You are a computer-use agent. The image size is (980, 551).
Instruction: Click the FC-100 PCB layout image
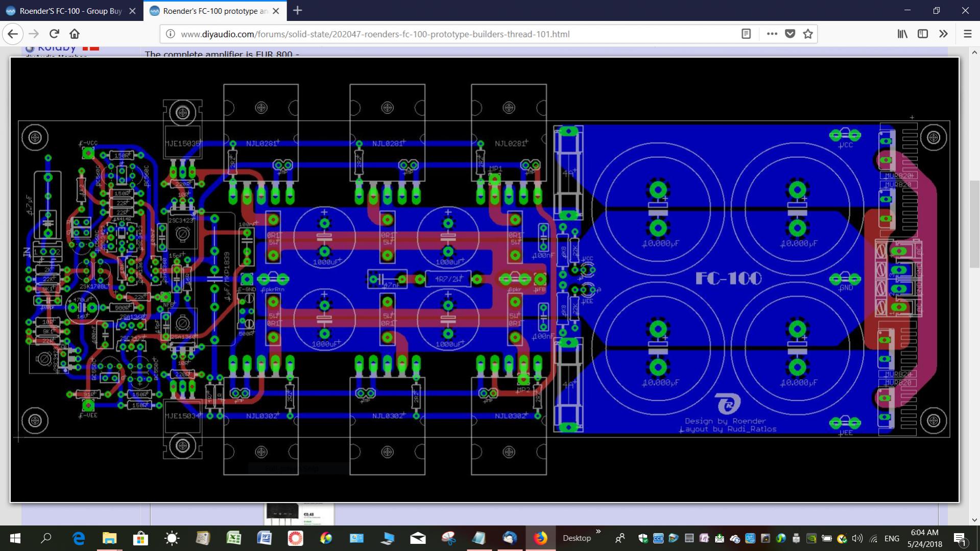485,280
